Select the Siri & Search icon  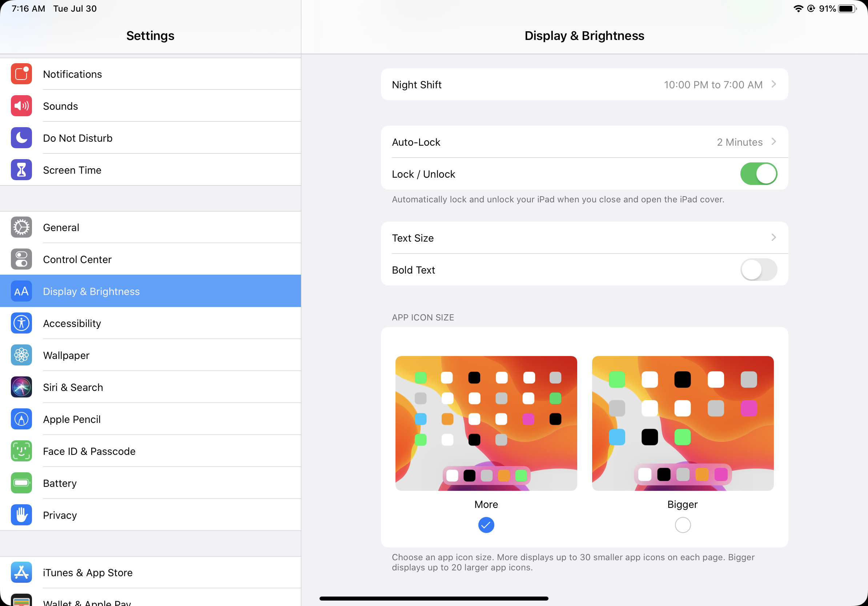click(21, 387)
